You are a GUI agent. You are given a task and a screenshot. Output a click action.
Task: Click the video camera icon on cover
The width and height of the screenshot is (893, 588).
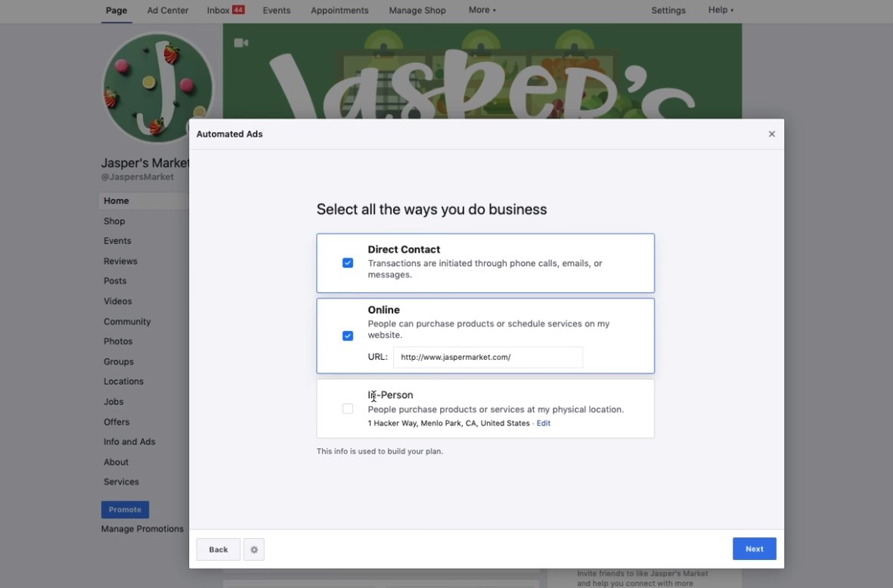pos(241,42)
